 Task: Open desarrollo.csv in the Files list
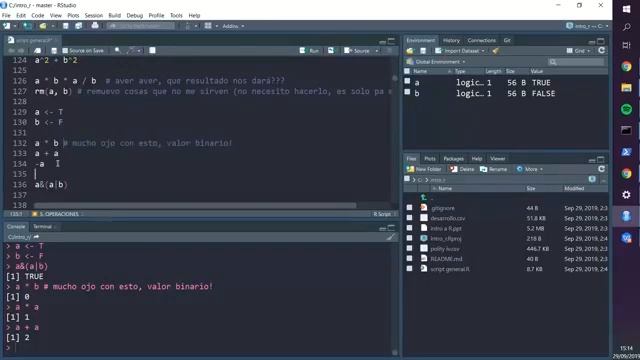point(447,218)
